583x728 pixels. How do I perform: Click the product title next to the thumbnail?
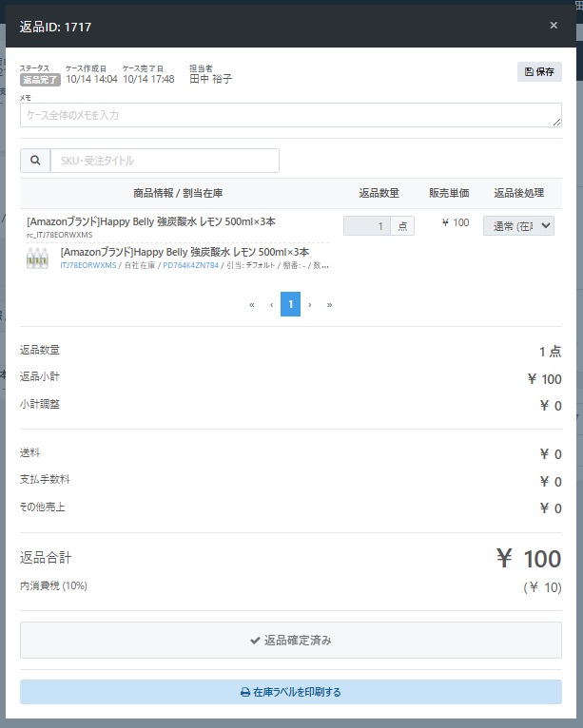tap(185, 252)
